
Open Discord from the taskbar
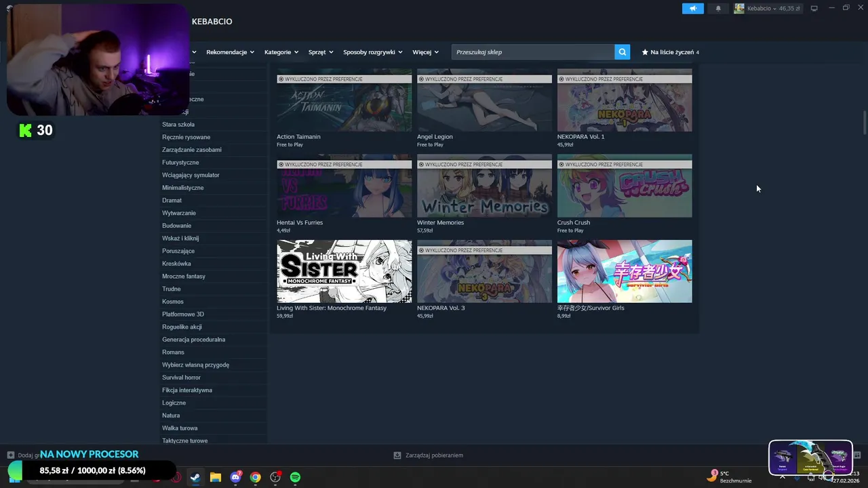[235, 477]
